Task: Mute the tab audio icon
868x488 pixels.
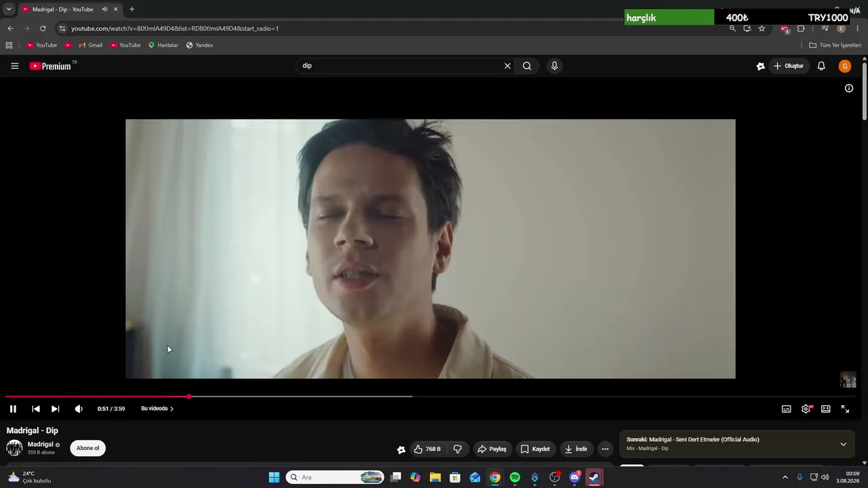Action: click(104, 9)
